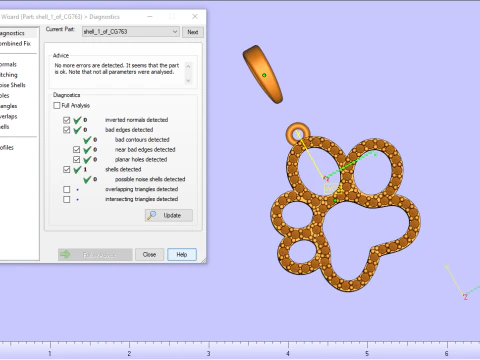Click green checkmark beside inverted normals
Screen dimensions: 480x360
point(77,120)
